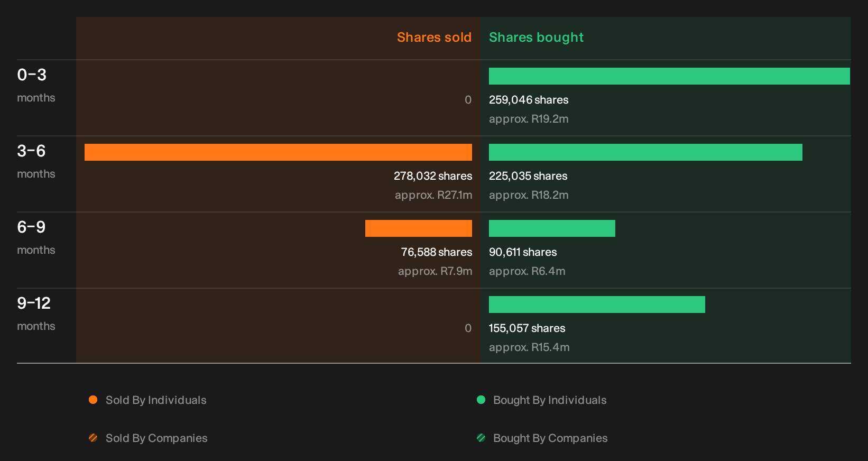The width and height of the screenshot is (868, 461).
Task: Click the green 3-6 months bought bar
Action: coord(645,152)
